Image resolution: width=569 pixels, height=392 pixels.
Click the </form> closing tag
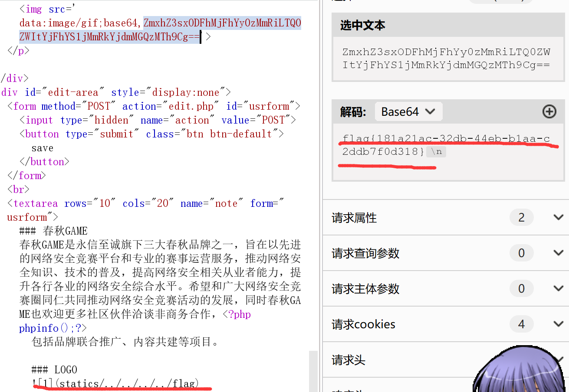click(x=26, y=176)
